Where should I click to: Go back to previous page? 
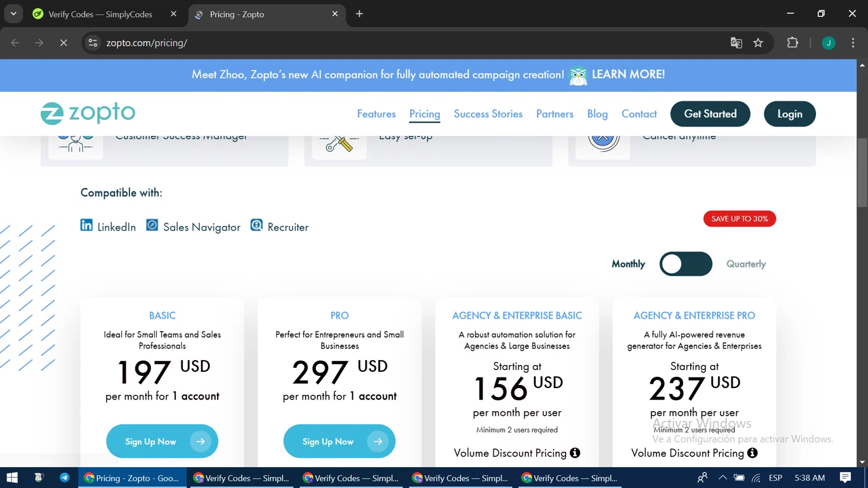click(16, 43)
